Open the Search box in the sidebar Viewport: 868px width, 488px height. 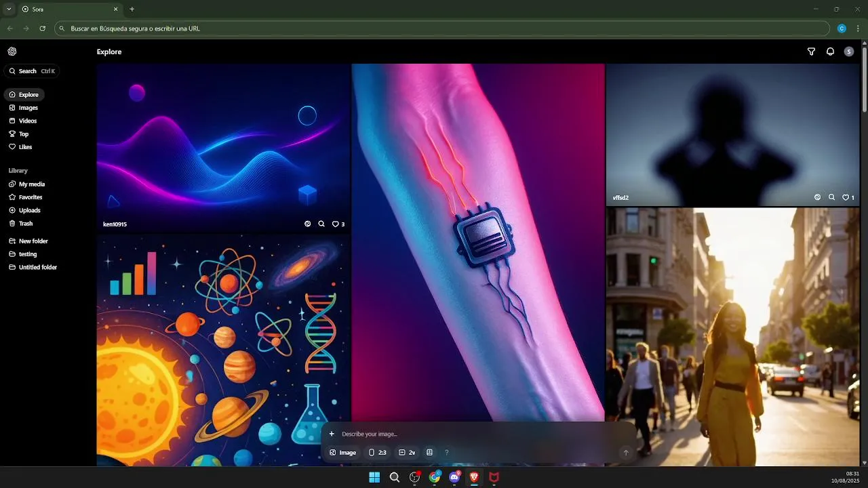click(32, 71)
